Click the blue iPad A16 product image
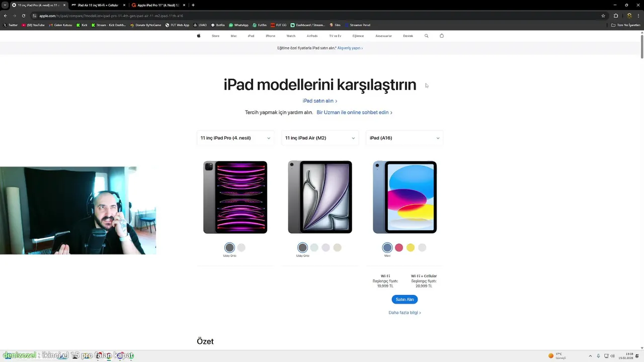The height and width of the screenshot is (362, 644). tap(405, 197)
